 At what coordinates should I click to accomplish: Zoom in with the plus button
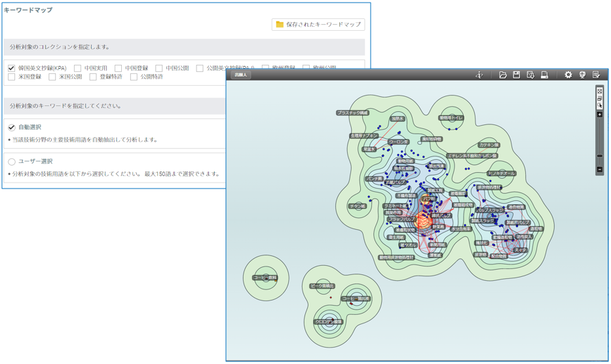(x=599, y=115)
